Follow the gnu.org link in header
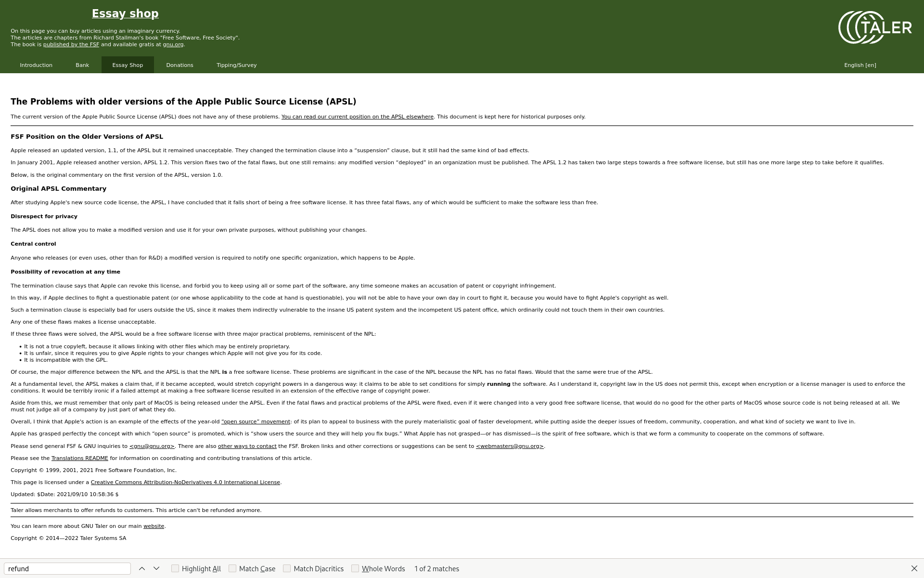The width and height of the screenshot is (924, 578). (x=173, y=44)
